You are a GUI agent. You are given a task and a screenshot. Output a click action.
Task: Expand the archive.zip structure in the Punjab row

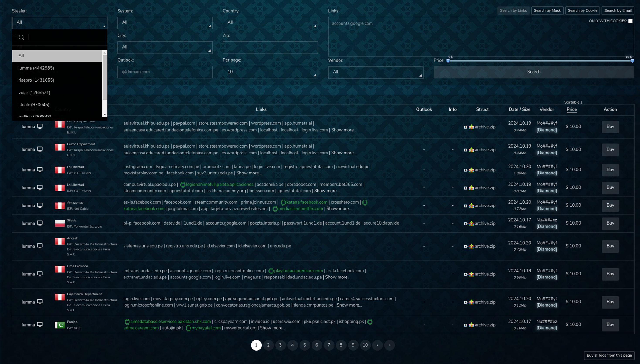click(x=465, y=325)
